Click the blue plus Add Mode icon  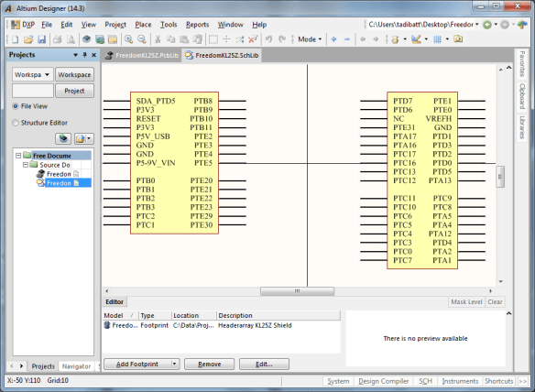point(333,39)
